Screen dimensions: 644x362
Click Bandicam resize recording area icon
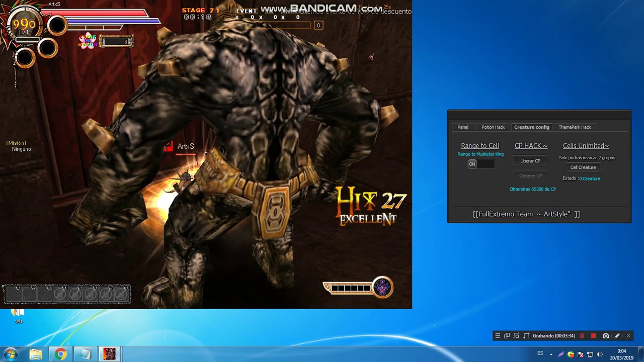[526, 336]
